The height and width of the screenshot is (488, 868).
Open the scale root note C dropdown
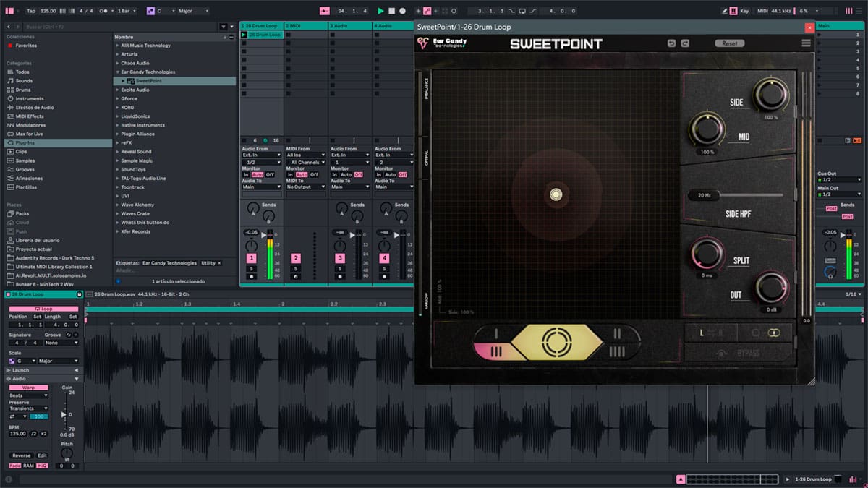(x=165, y=11)
